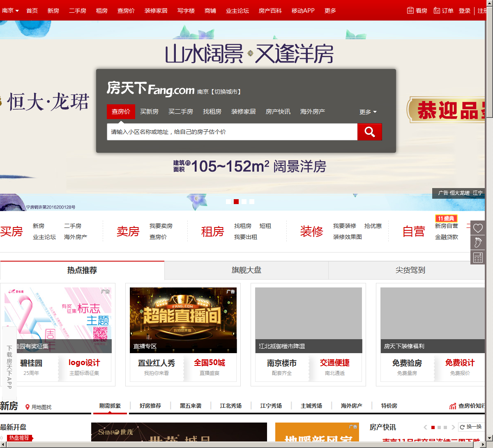493x448 pixels.
Task: Click 金融贷款 link
Action: [447, 237]
